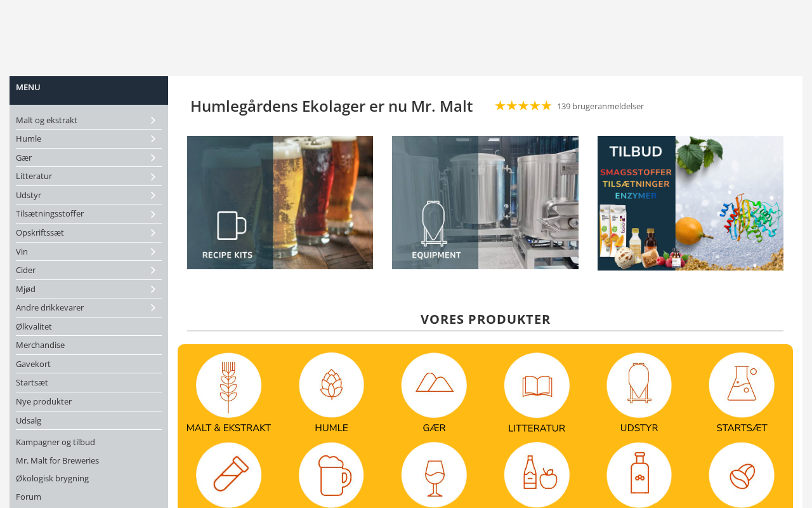View Nye produkter from the sidebar
This screenshot has height=508, width=812.
coord(44,401)
